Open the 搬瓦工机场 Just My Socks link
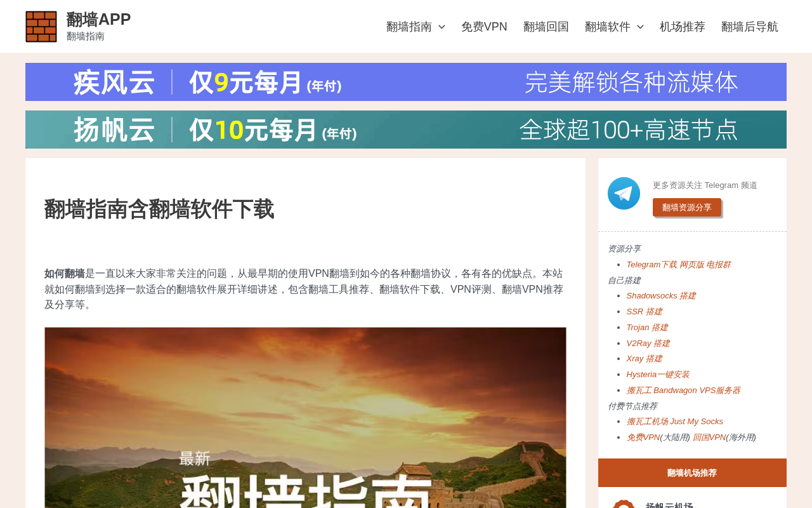This screenshot has height=508, width=812. click(674, 422)
